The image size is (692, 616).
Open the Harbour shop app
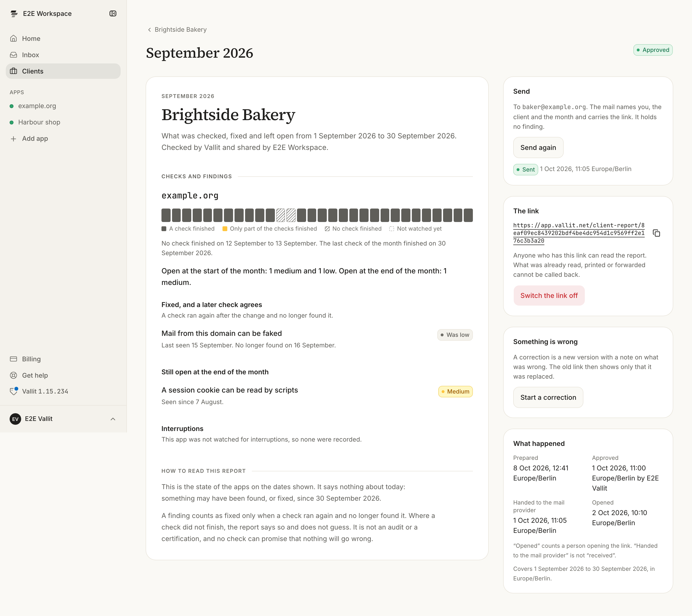coord(63,122)
